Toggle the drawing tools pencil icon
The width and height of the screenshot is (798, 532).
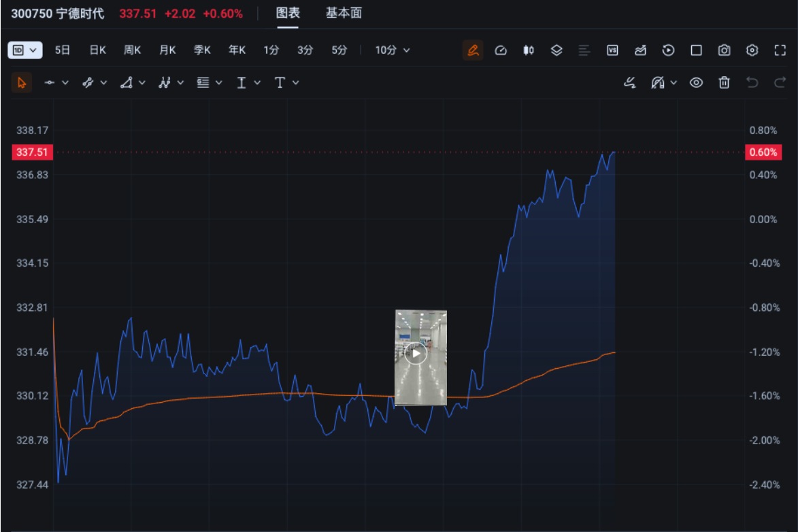(473, 50)
